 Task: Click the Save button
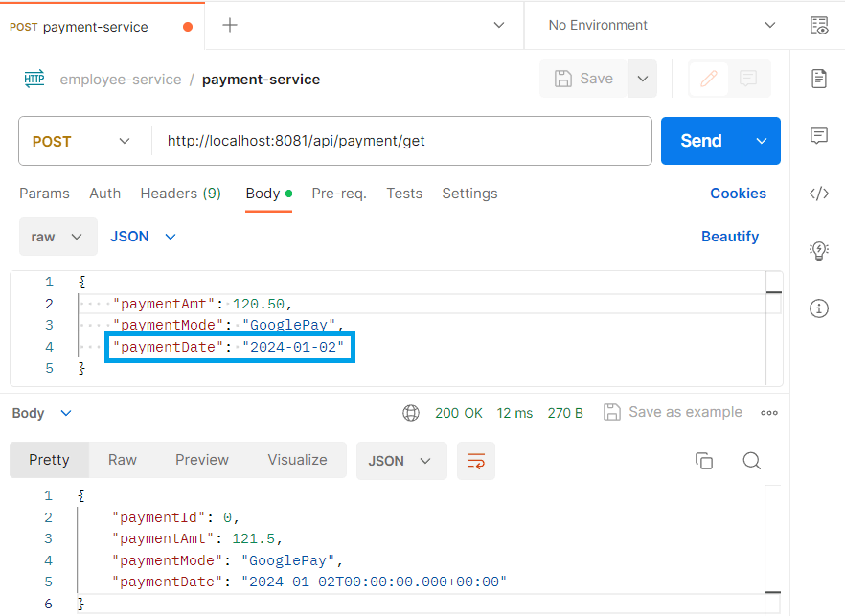(583, 79)
